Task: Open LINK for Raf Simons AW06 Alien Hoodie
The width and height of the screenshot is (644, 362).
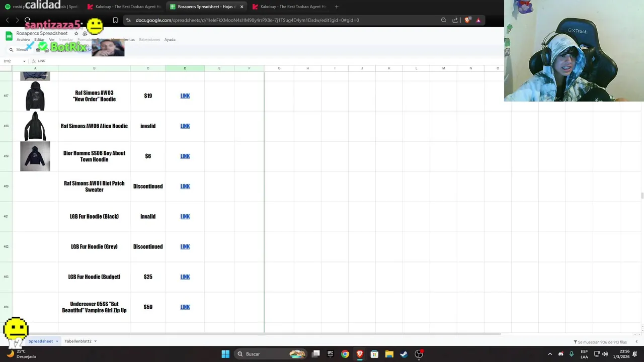Action: 185,126
